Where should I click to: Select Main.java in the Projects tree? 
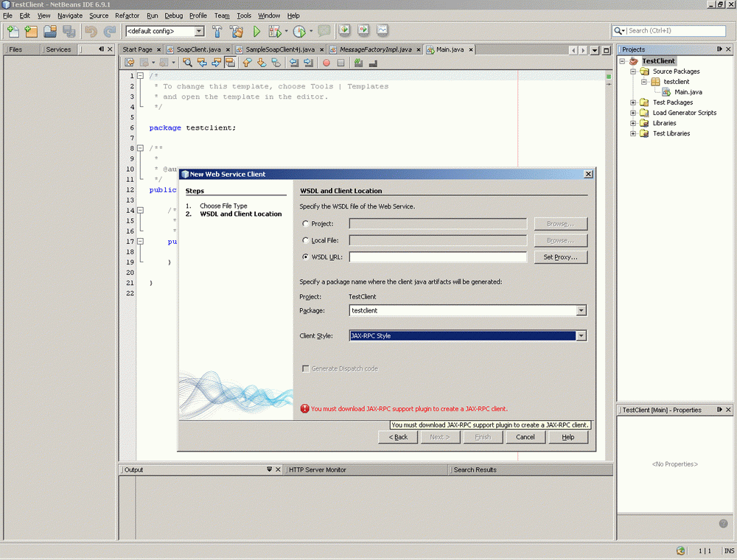(688, 92)
